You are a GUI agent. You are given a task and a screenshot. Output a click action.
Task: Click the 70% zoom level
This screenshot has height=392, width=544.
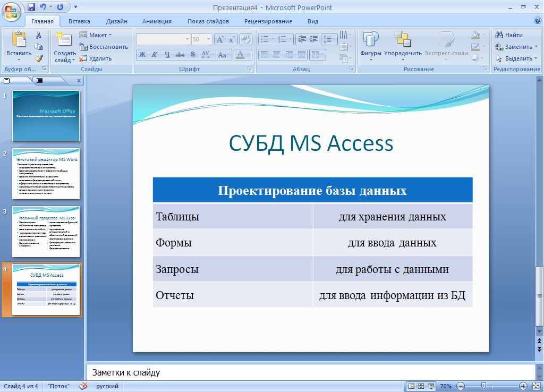pos(446,386)
